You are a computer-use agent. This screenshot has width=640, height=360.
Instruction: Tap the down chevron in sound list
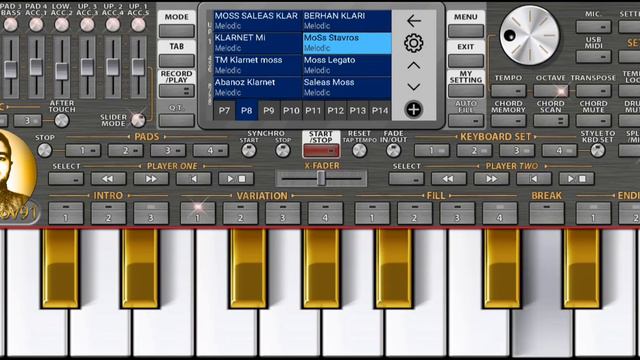point(413,87)
